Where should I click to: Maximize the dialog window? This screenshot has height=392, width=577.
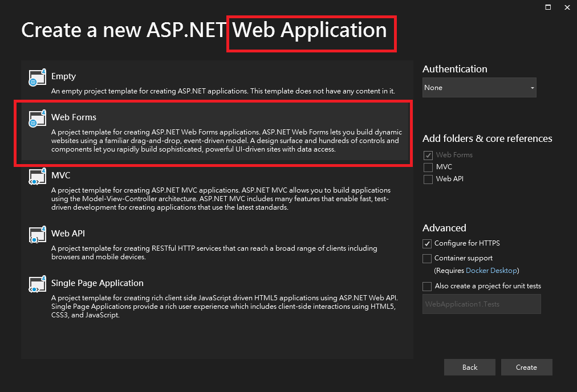(x=548, y=7)
